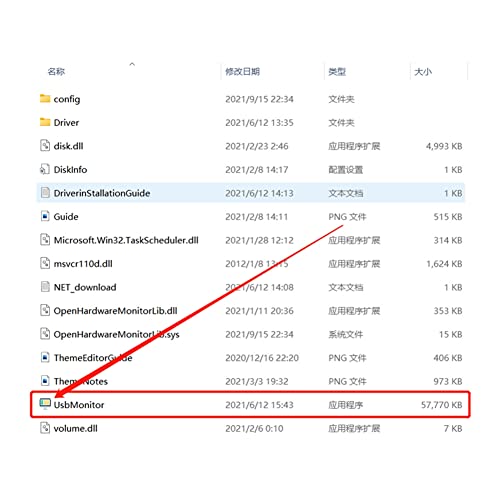Select the NET_download text file icon
500x500 pixels.
coord(45,287)
